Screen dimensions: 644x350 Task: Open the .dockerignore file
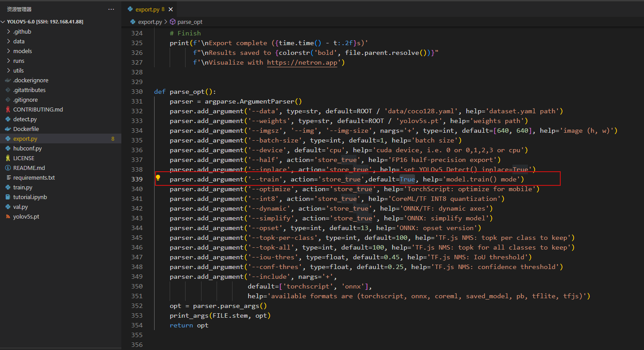click(61, 80)
